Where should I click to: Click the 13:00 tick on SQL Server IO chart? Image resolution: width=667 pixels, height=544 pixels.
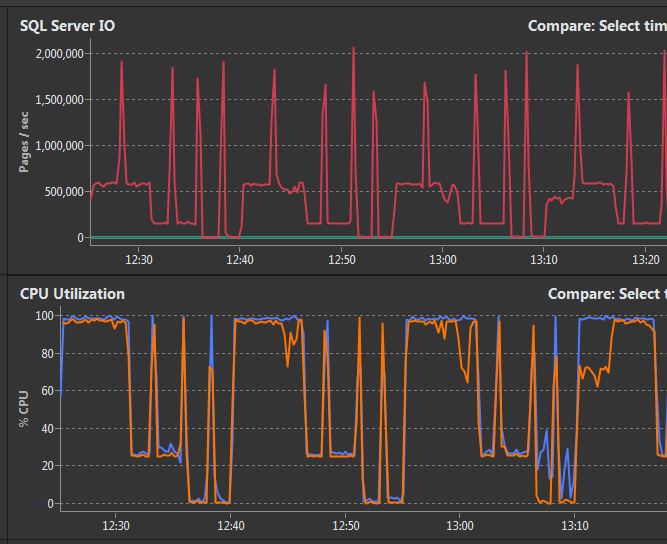(x=443, y=259)
